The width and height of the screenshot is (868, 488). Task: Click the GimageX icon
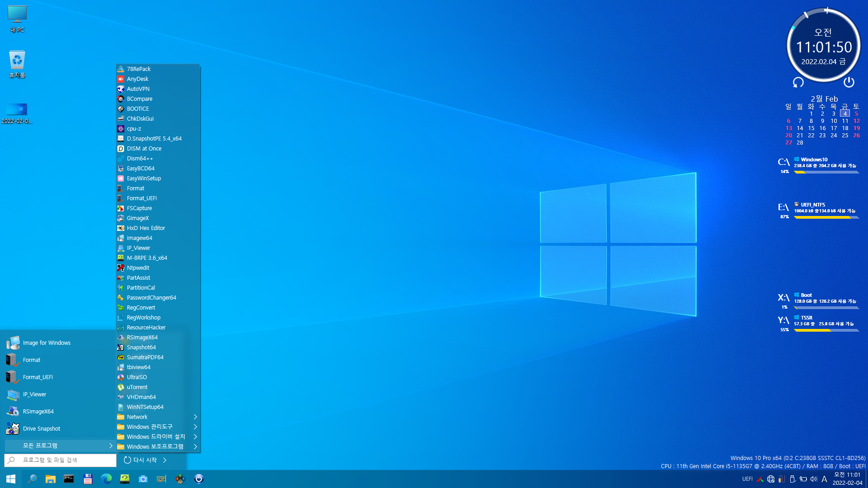point(121,218)
